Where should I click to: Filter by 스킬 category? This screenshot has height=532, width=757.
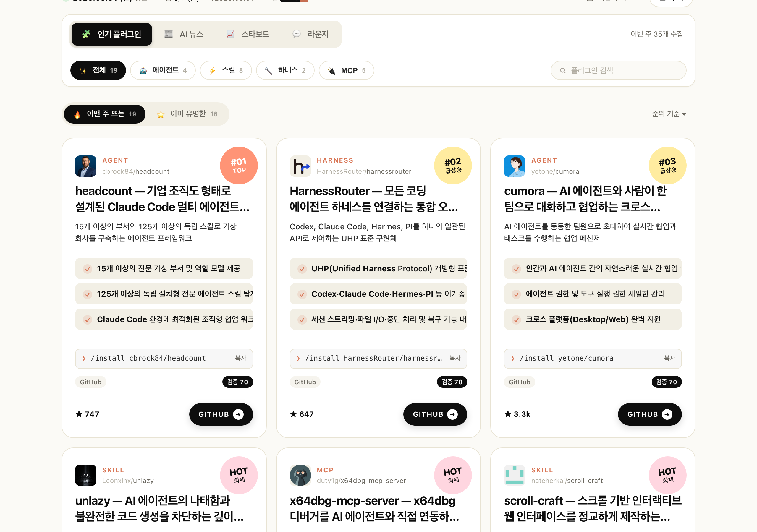[226, 70]
